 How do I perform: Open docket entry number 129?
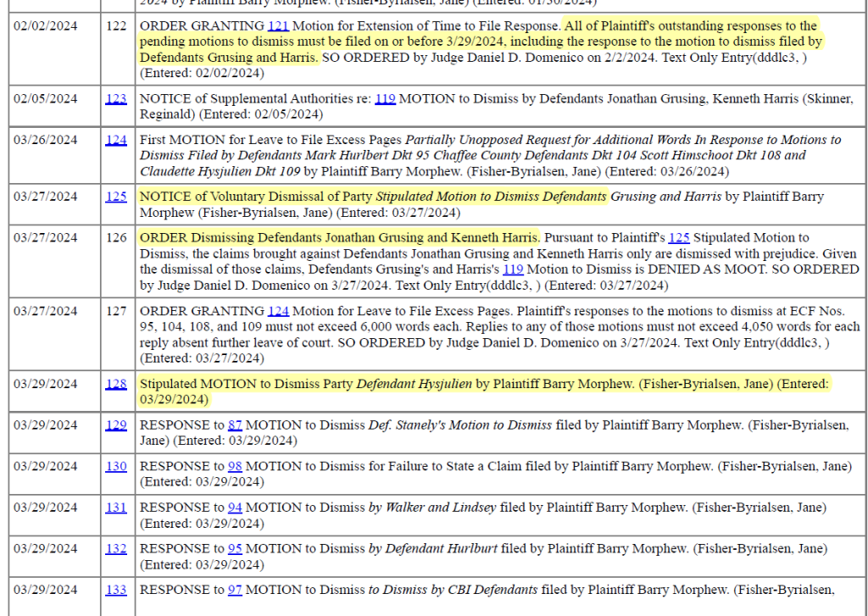[116, 425]
